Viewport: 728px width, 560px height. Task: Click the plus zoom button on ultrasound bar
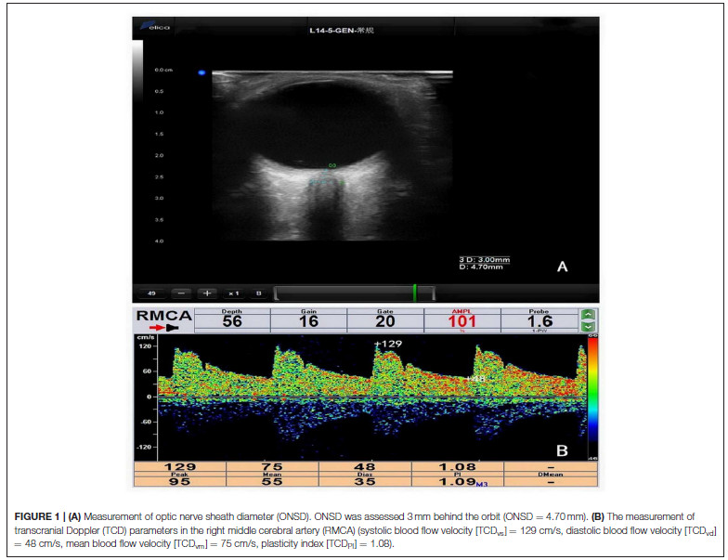point(207,293)
